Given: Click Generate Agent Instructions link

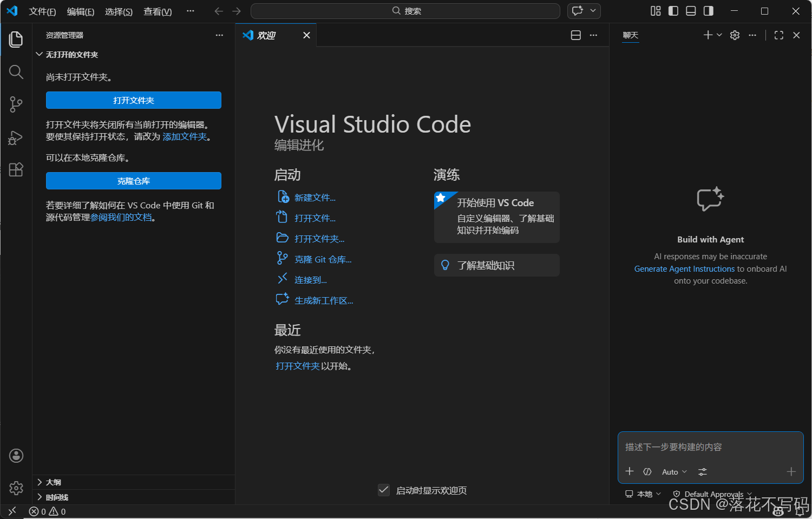Looking at the screenshot, I should click(684, 269).
